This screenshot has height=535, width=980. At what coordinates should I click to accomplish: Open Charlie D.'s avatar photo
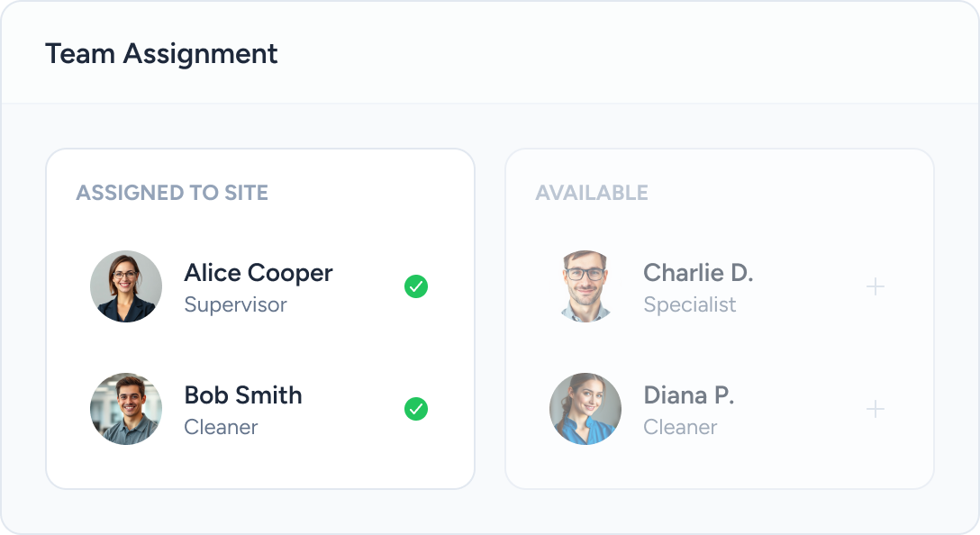[x=585, y=286]
